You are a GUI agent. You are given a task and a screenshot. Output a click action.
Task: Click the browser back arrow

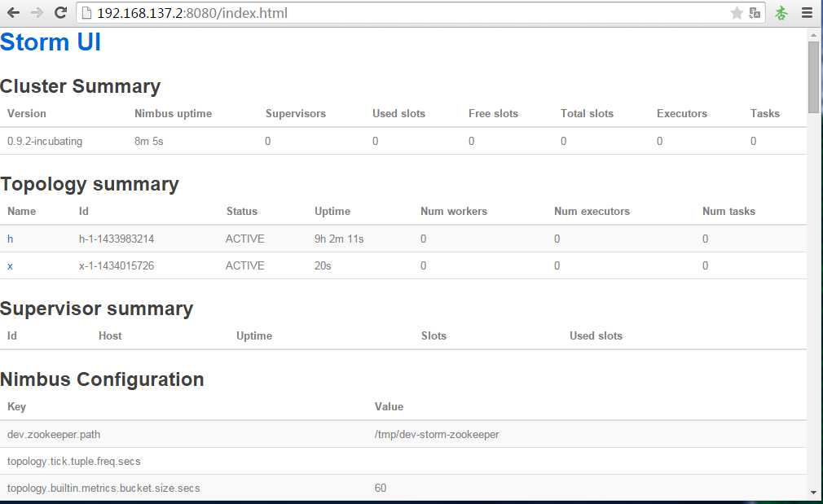(x=13, y=13)
